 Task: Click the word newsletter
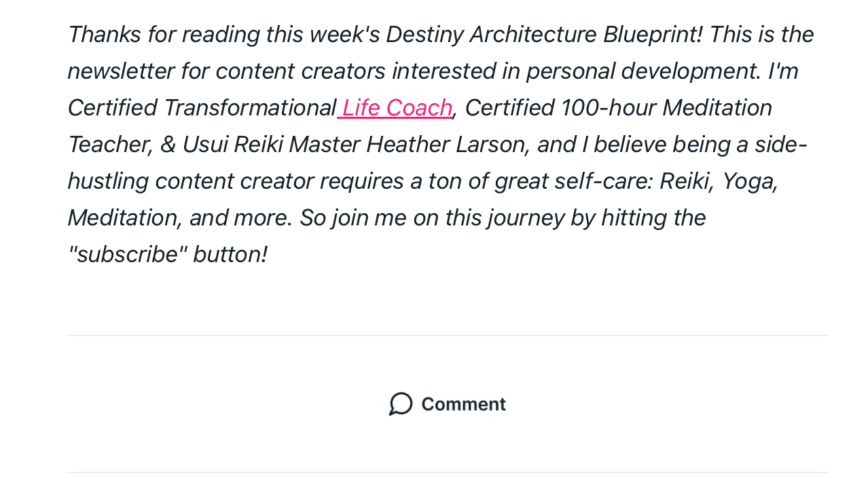point(121,71)
